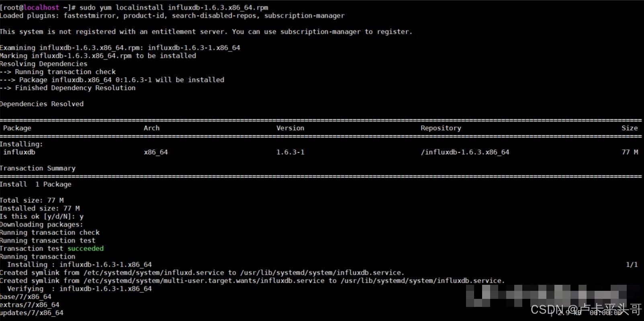The height and width of the screenshot is (321, 644).
Task: Click the "Repository" column header
Action: [x=441, y=128]
